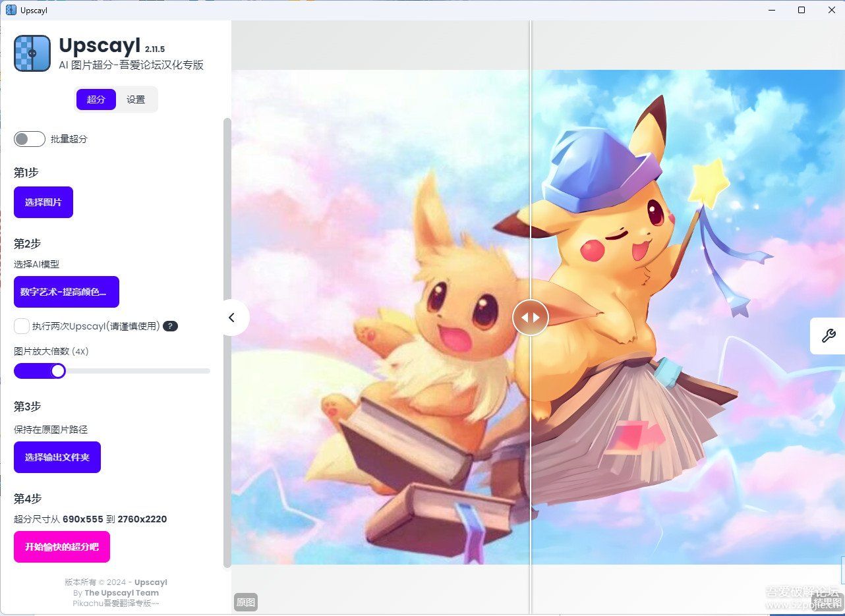The image size is (845, 616).
Task: Click the 选择图片 button
Action: click(44, 202)
